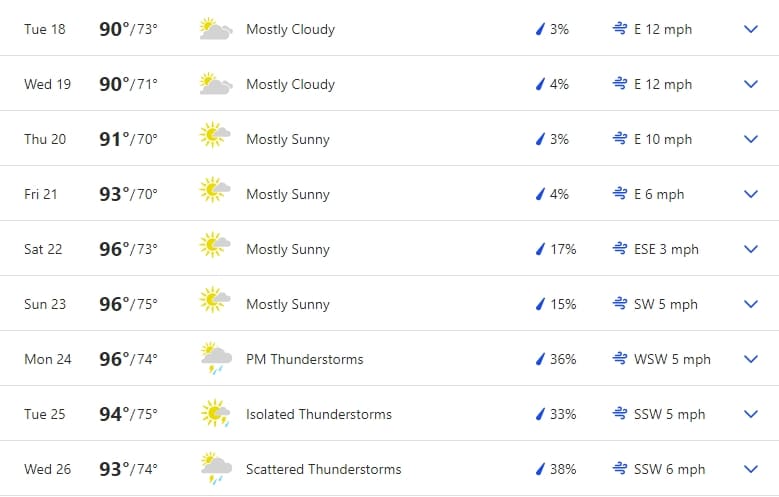Click the Mostly Sunny icon for Thu 20
This screenshot has height=497, width=779.
pyautogui.click(x=215, y=139)
